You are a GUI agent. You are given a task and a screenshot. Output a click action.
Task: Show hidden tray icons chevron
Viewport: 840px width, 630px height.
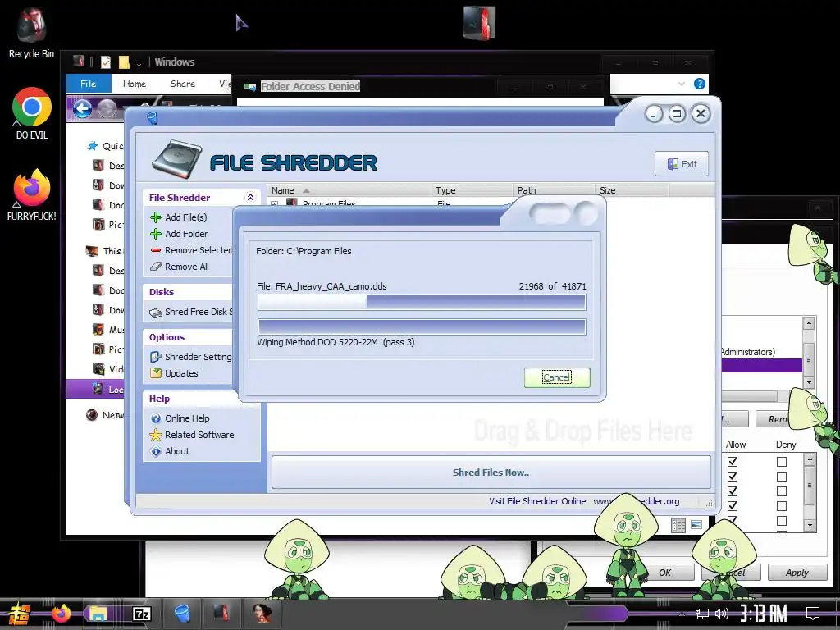[682, 614]
